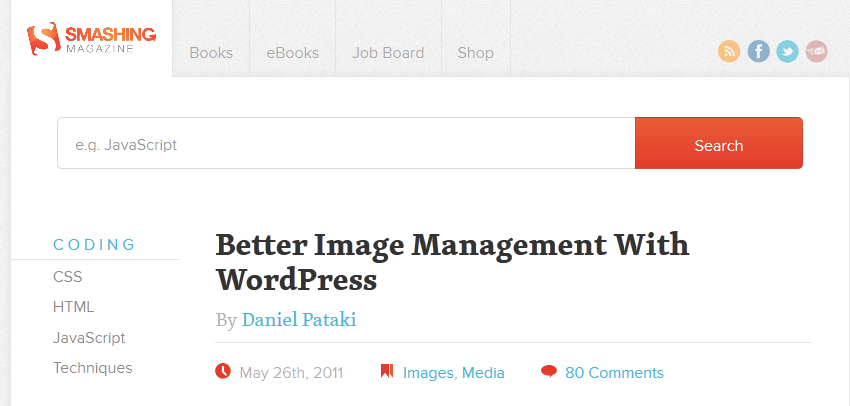Viewport: 850px width, 406px height.
Task: Select the clock icon beside the date
Action: (223, 371)
